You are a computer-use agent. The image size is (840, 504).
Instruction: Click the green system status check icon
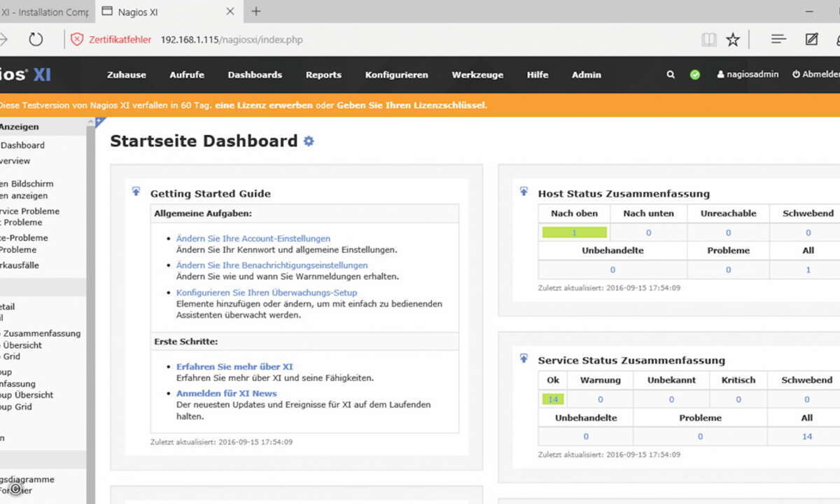[694, 75]
